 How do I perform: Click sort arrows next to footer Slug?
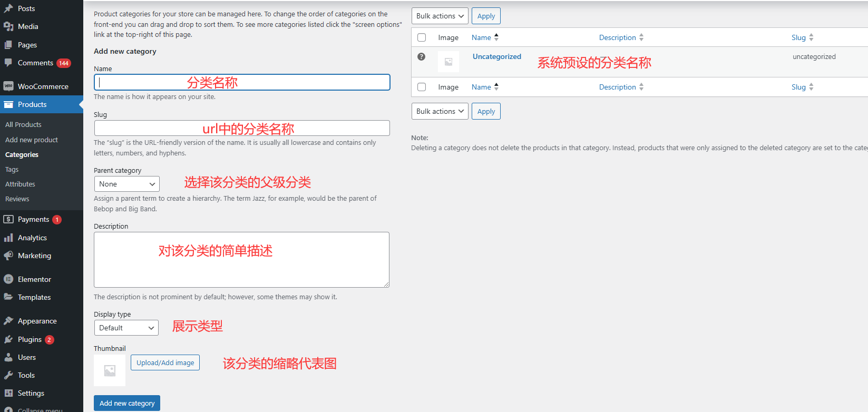pos(812,87)
